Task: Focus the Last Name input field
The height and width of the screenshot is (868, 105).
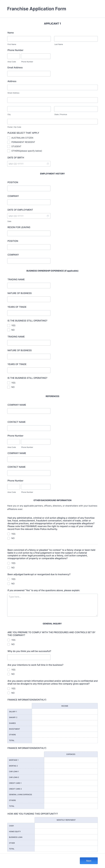Action: tap(76, 39)
